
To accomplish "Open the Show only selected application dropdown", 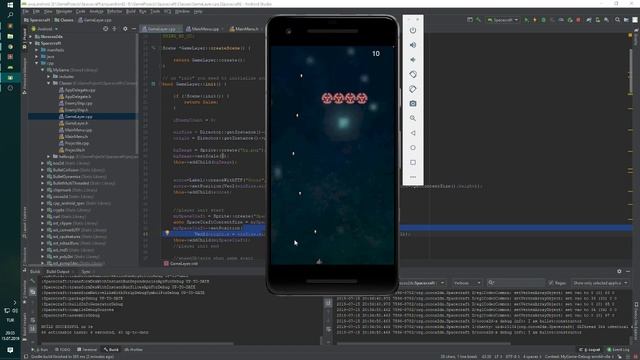I will (x=600, y=283).
